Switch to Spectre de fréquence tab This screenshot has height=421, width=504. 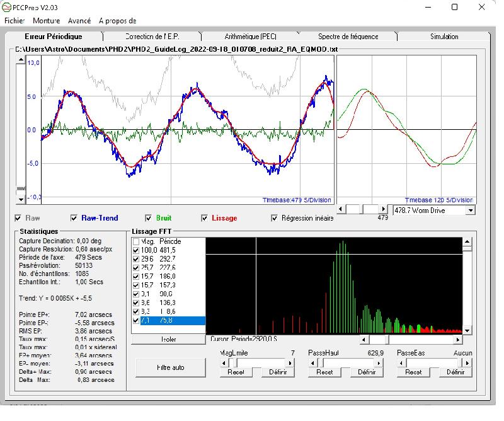pos(348,37)
